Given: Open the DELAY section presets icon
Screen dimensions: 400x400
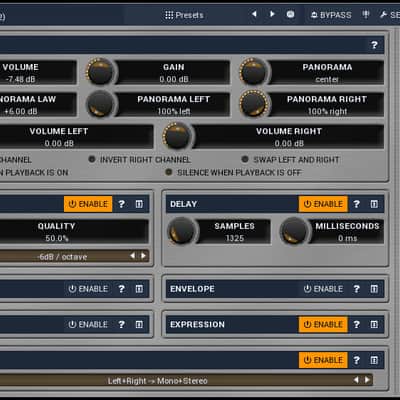Looking at the screenshot, I should tap(374, 204).
